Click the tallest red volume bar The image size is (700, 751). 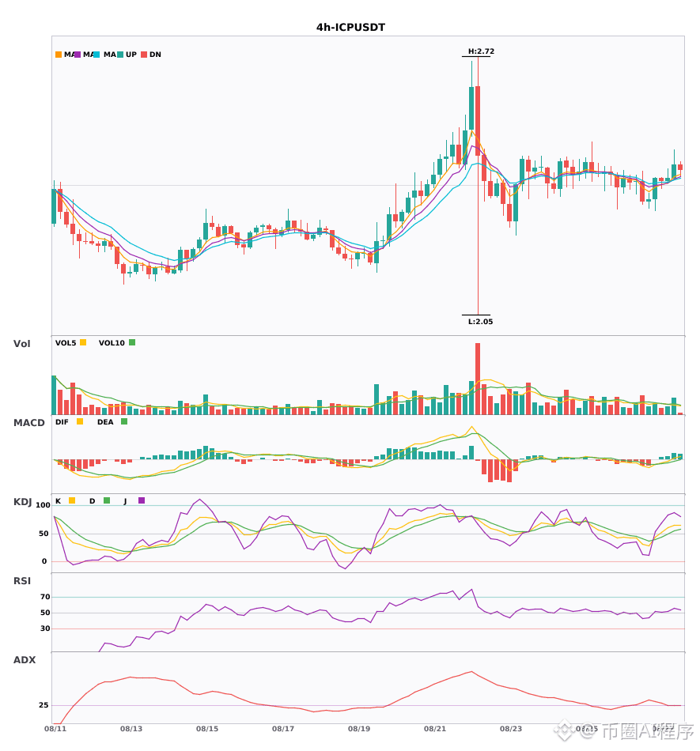tap(478, 379)
